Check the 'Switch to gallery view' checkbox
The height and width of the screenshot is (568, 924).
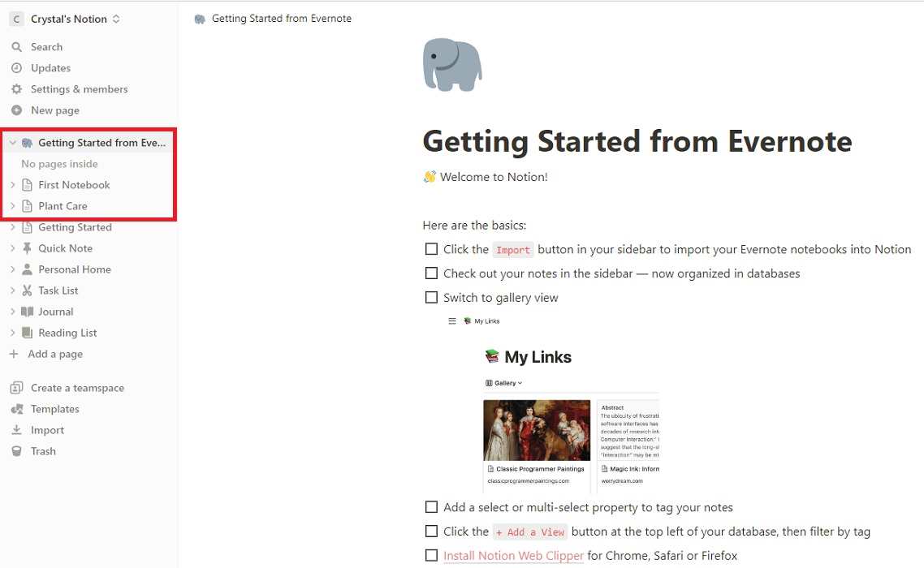pos(431,297)
